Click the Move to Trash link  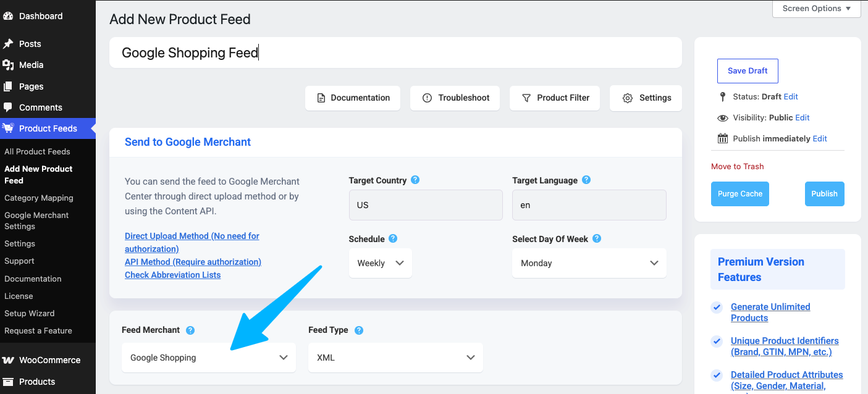click(738, 167)
